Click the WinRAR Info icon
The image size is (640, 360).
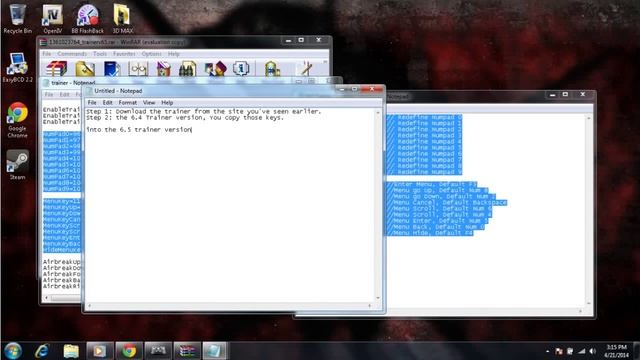coord(241,69)
